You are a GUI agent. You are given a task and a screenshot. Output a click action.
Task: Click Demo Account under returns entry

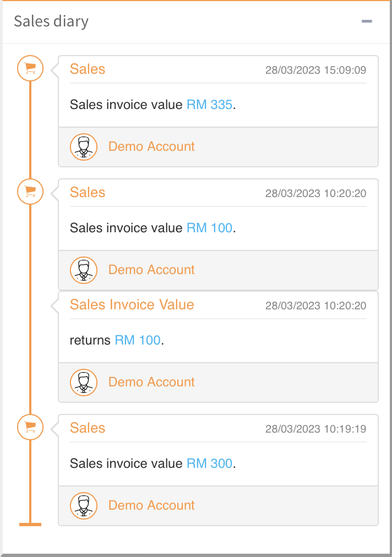(x=151, y=383)
